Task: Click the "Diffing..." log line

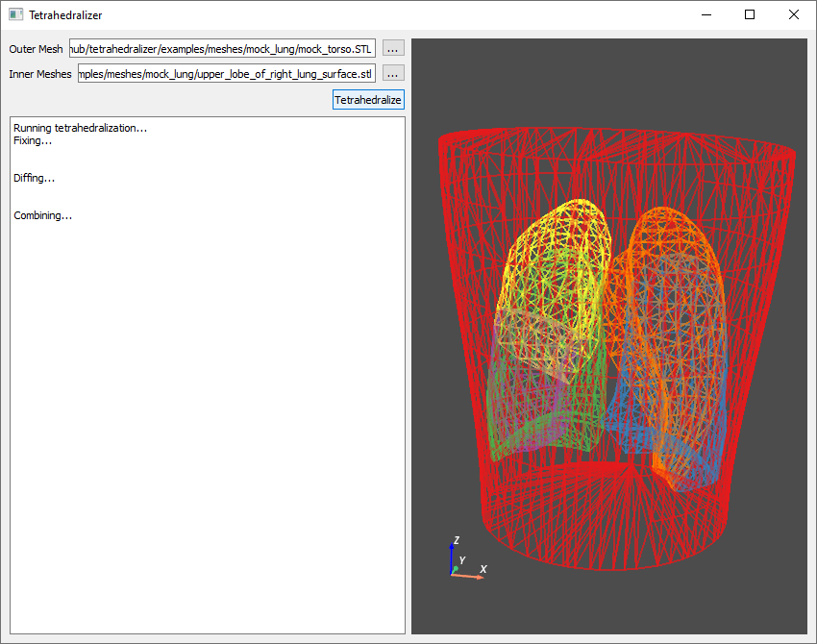Action: (35, 178)
